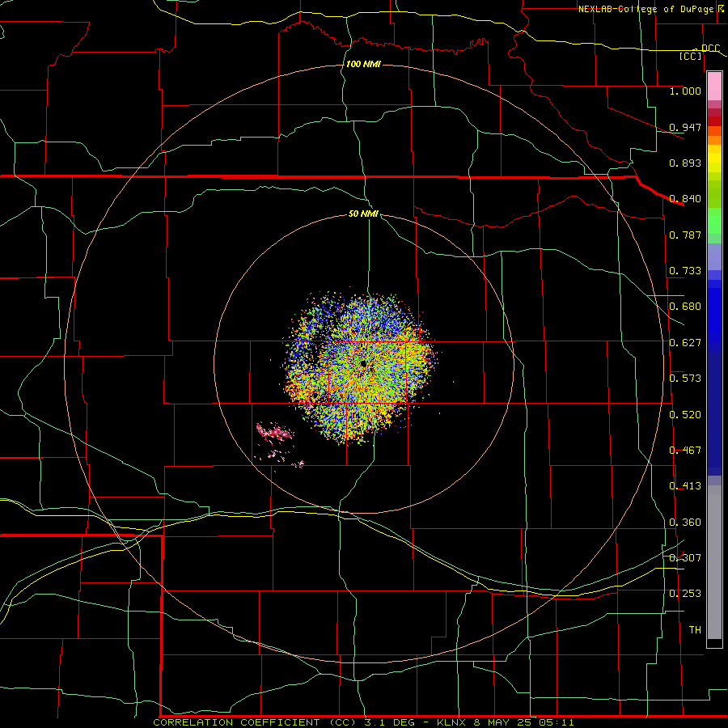Image resolution: width=728 pixels, height=728 pixels.
Task: Click the black radar site dot at the echo center
Action: (363, 364)
